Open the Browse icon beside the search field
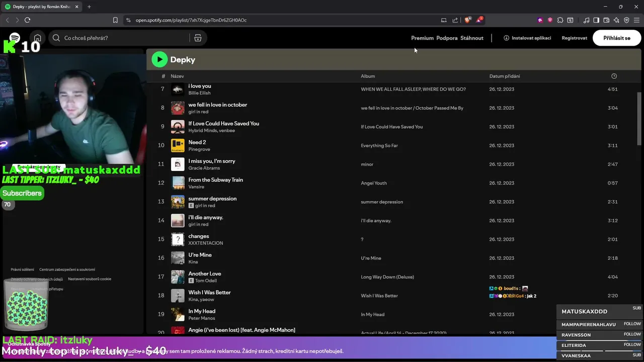This screenshot has width=644, height=362. [x=198, y=38]
